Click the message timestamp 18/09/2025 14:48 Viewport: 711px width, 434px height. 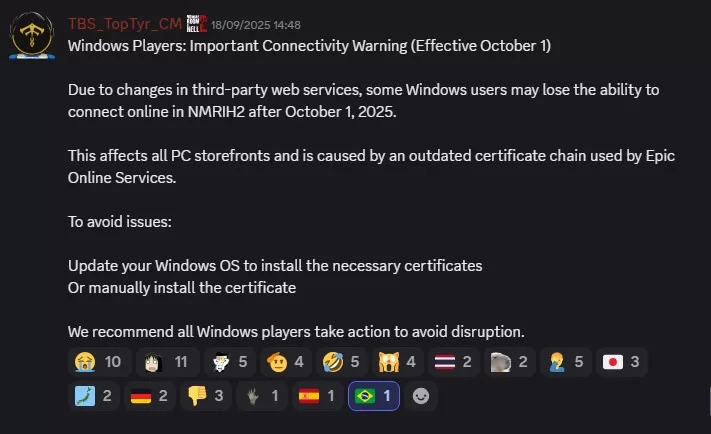tap(249, 24)
